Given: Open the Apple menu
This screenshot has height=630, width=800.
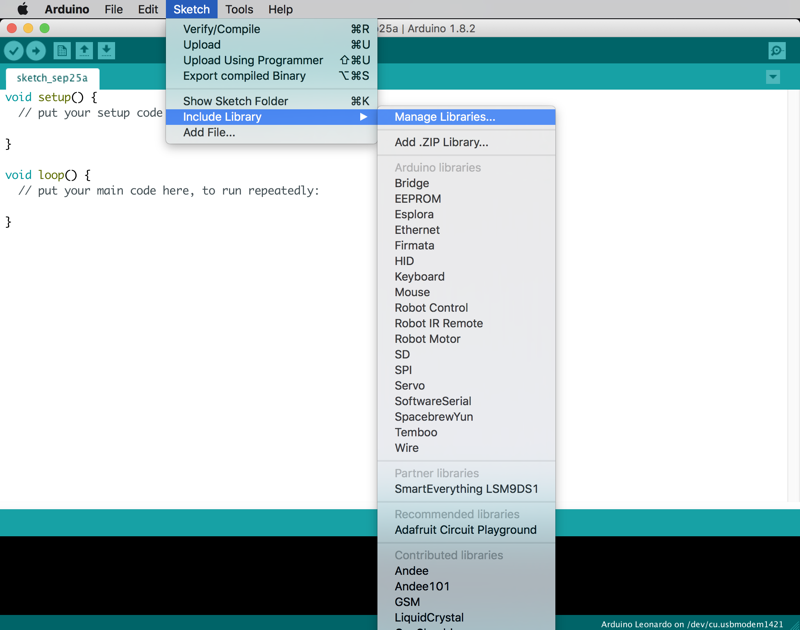Looking at the screenshot, I should (23, 9).
